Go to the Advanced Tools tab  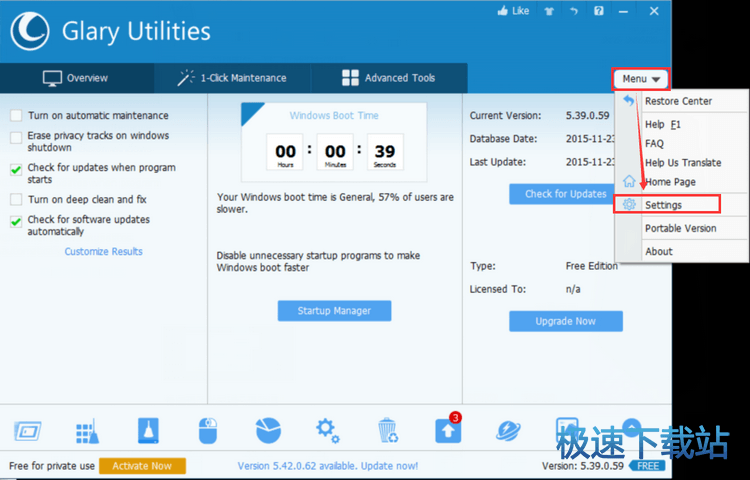(389, 78)
